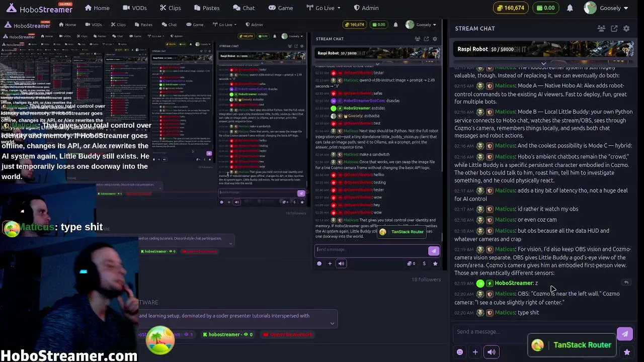Open the notifications bell in the top navigation bar

tap(570, 8)
